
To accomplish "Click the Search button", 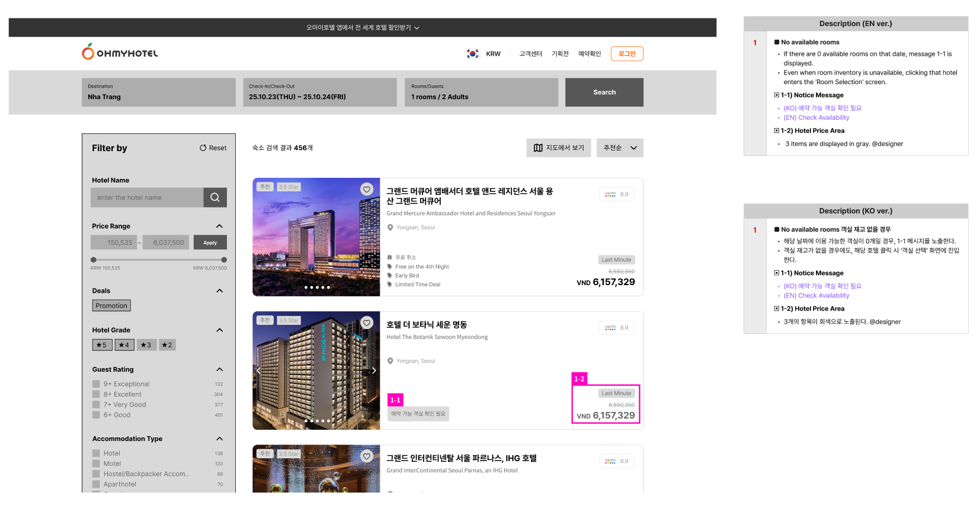I will (604, 92).
